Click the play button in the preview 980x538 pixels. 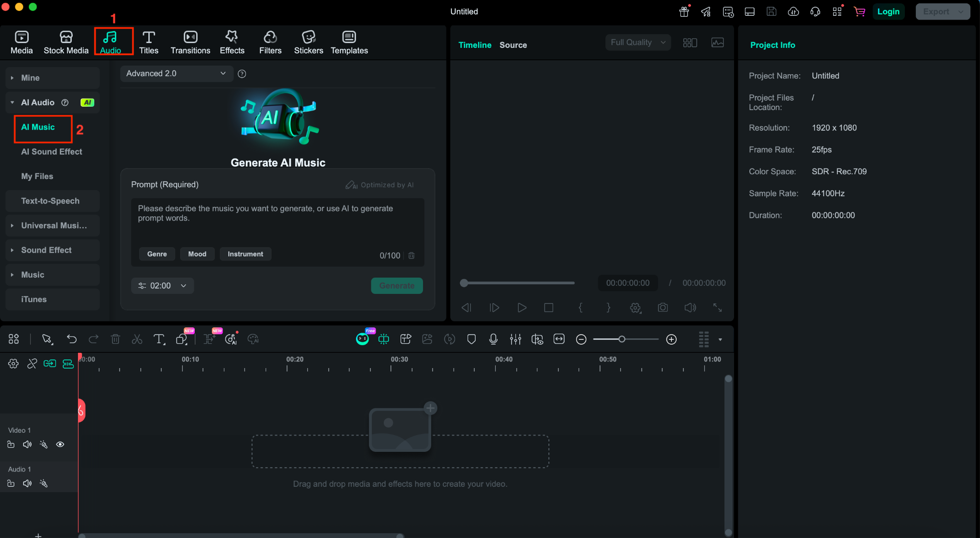[x=522, y=308]
